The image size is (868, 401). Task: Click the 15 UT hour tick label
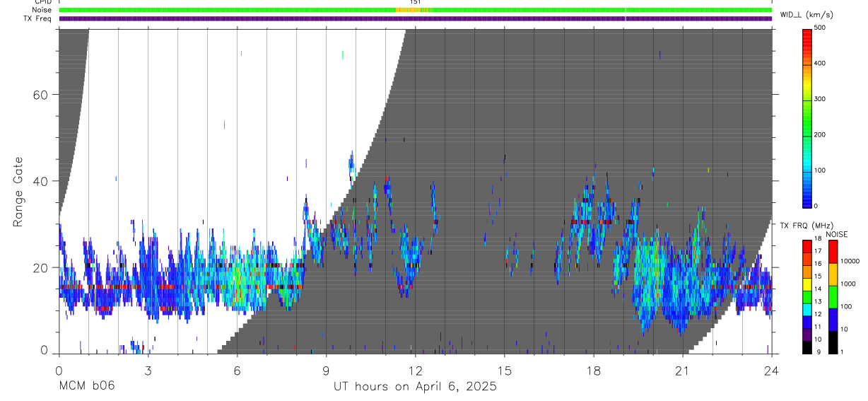[505, 371]
